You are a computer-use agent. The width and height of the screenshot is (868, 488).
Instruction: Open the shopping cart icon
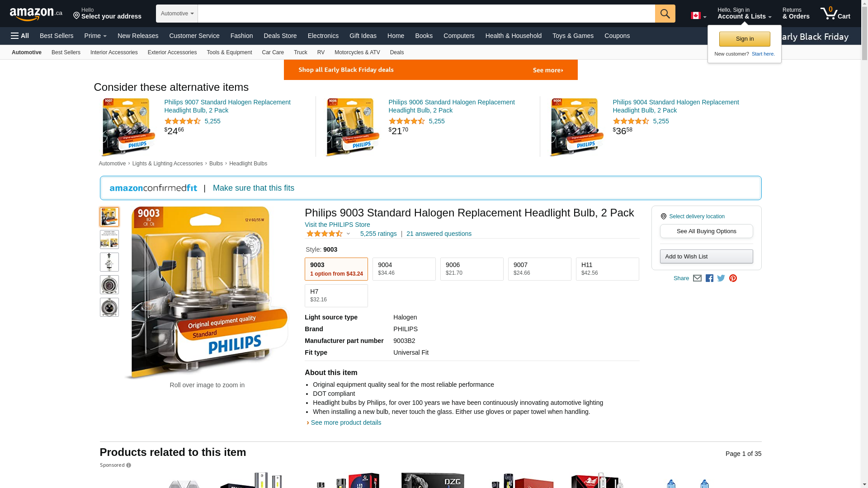point(835,13)
